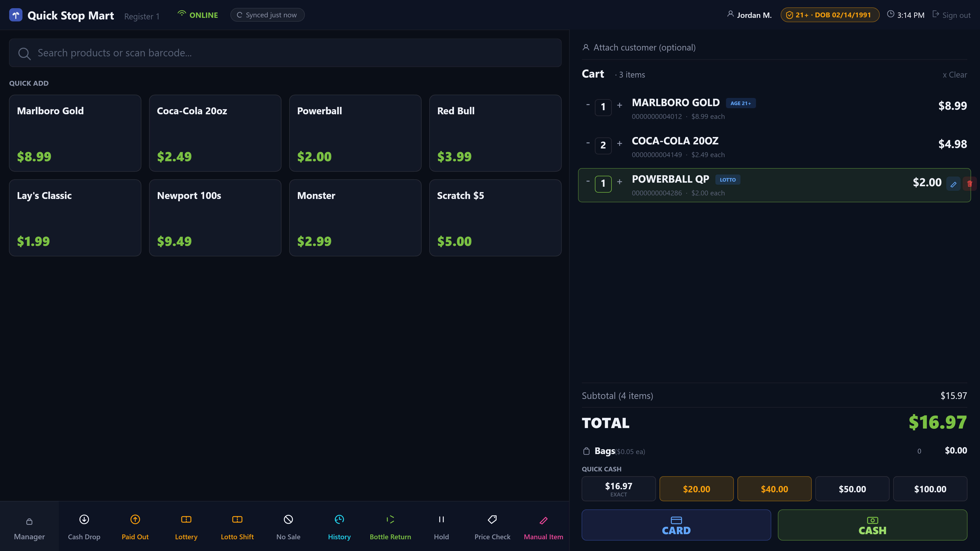Open the Jordan M. cashier profile

tap(749, 15)
